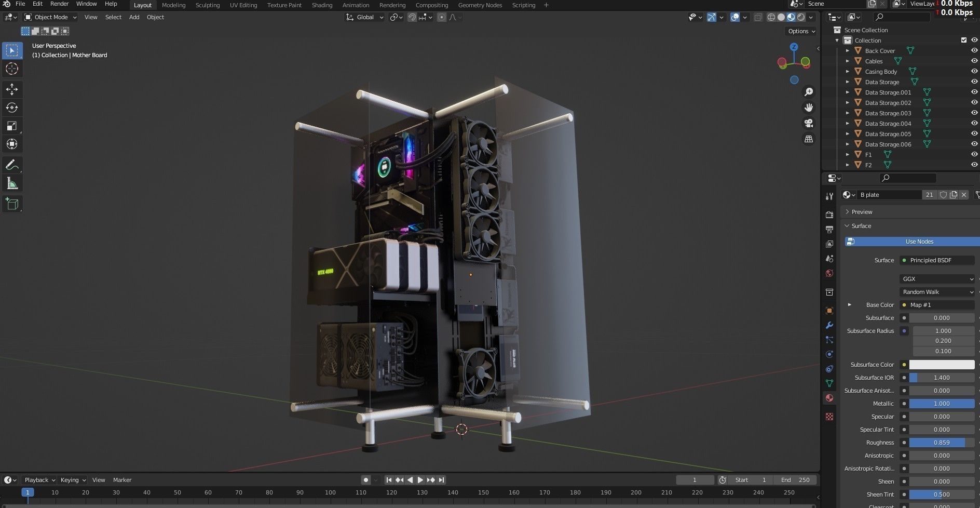Hide the Back Cover object in outliner

[x=974, y=50]
